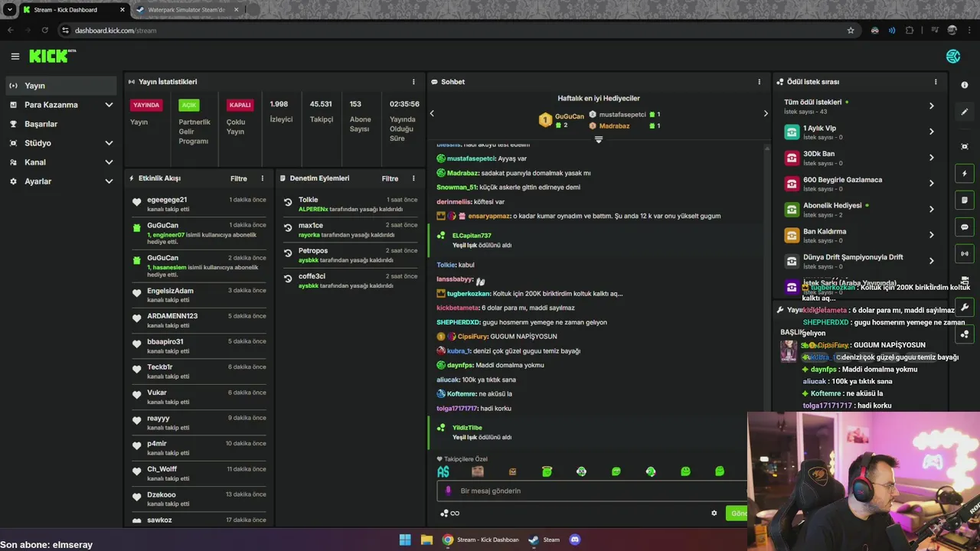Image resolution: width=980 pixels, height=551 pixels.
Task: Open File Explorer from the taskbar
Action: [x=426, y=540]
